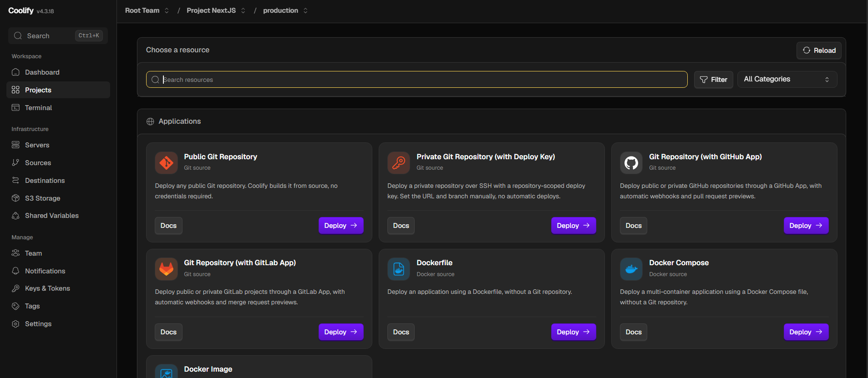
Task: Click the Private Git Repository key icon
Action: point(399,163)
